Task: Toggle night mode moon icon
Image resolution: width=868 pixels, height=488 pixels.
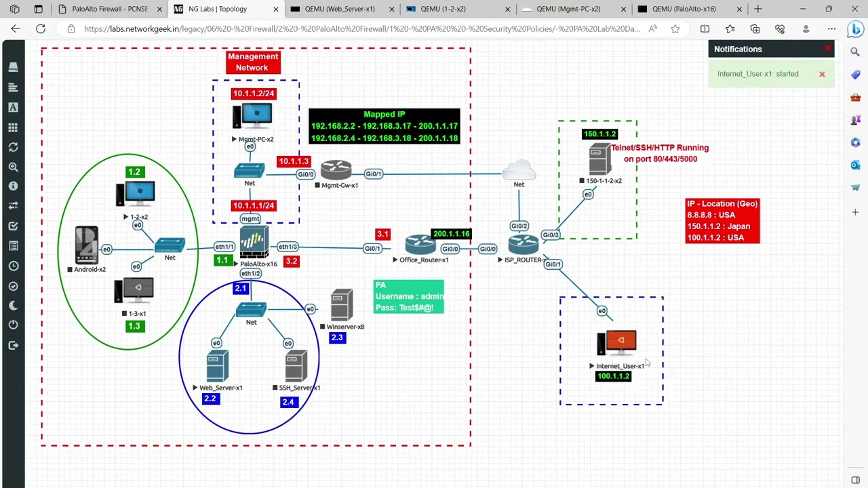Action: tap(13, 306)
